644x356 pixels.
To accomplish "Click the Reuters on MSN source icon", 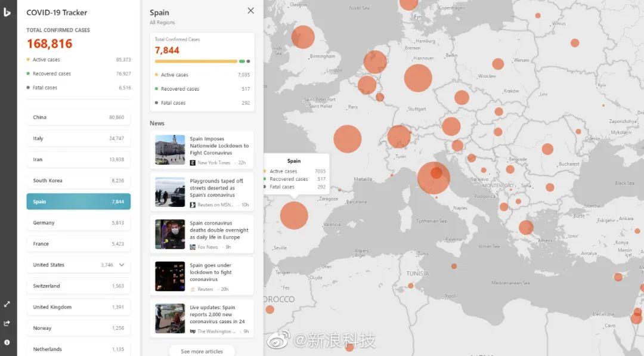I will pyautogui.click(x=193, y=205).
